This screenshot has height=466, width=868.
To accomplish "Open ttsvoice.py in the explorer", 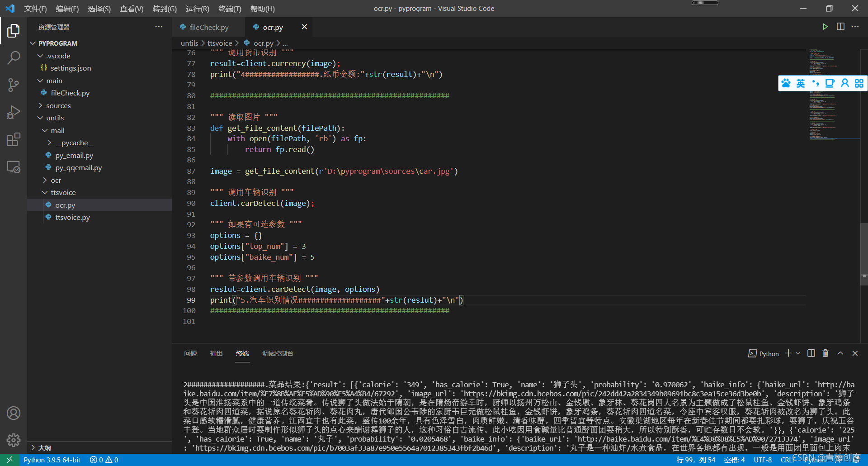I will pyautogui.click(x=99, y=217).
